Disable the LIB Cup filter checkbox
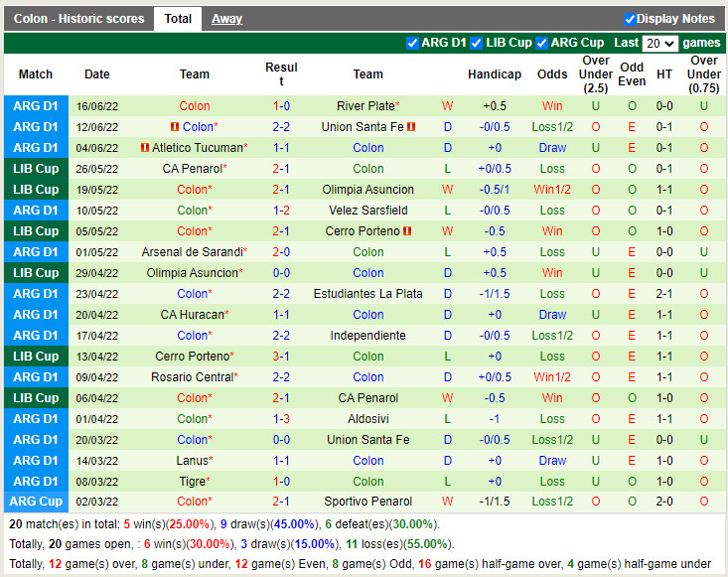 [477, 43]
